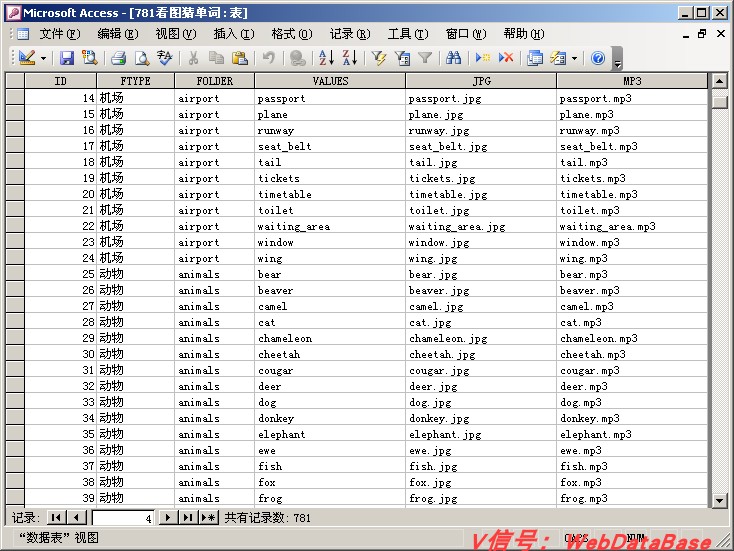Delete record toolbar icon
Viewport: 734px width, 551px height.
506,58
